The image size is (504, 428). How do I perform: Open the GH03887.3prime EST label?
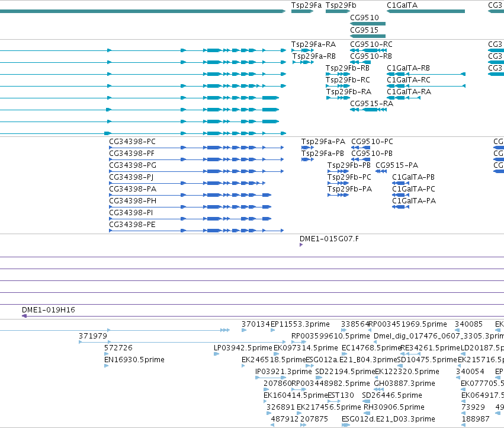point(405,384)
